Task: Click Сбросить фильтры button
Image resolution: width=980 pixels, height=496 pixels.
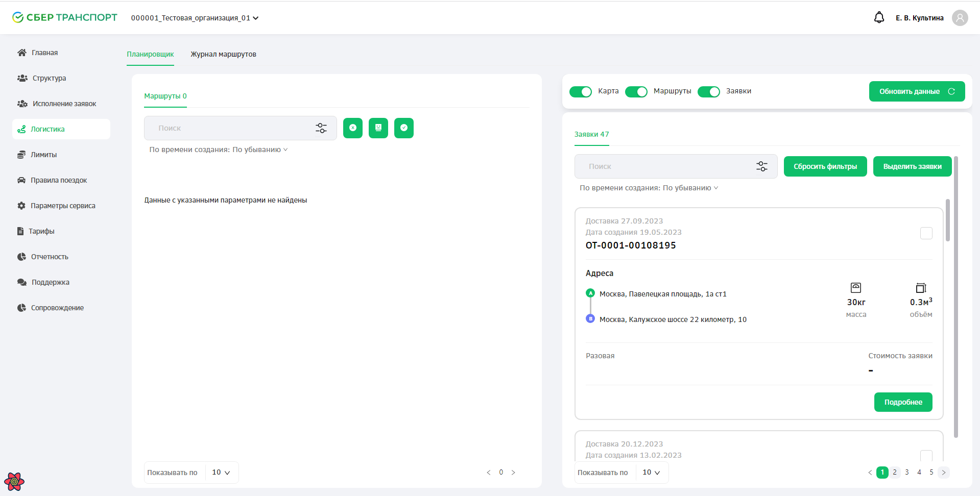Action: tap(825, 166)
